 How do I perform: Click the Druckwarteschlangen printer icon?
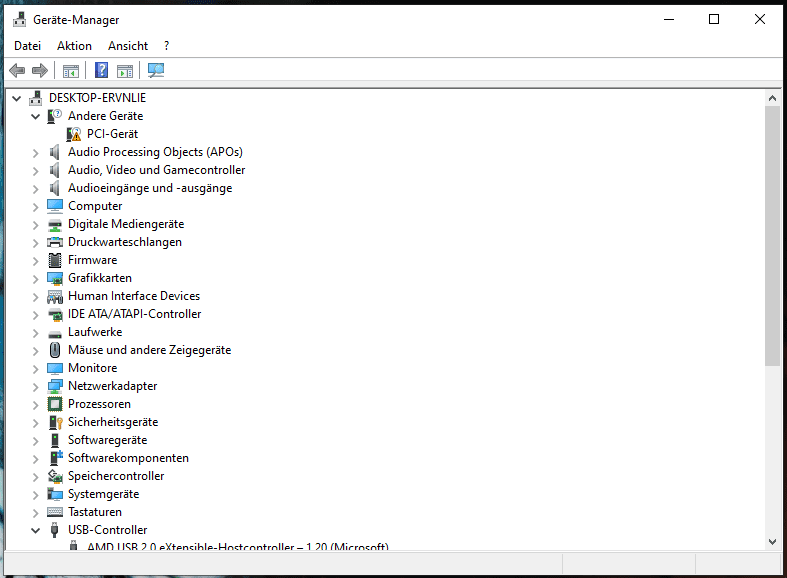tap(55, 242)
